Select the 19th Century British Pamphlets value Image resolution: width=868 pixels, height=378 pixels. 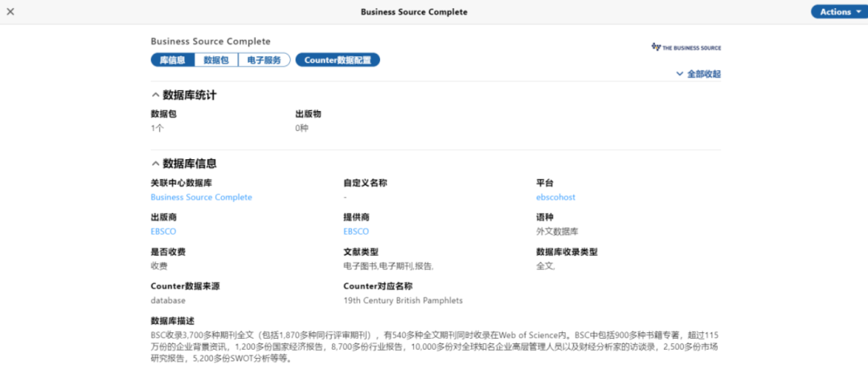pyautogui.click(x=403, y=301)
